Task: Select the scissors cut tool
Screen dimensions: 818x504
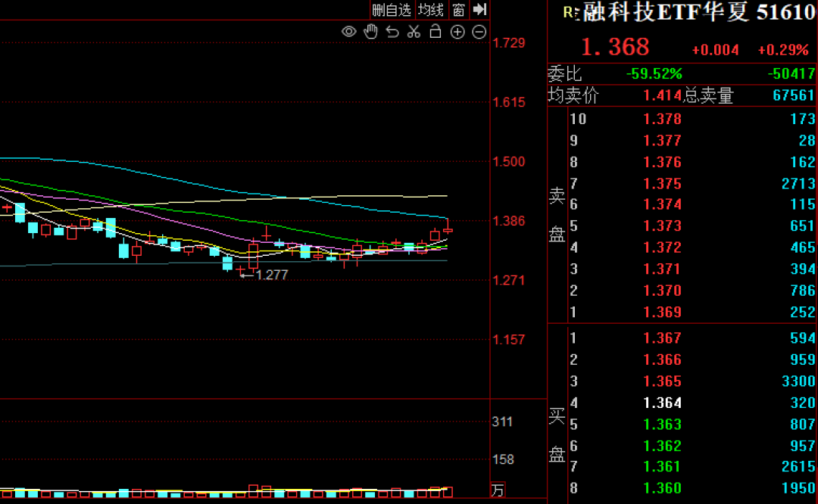Action: [414, 32]
